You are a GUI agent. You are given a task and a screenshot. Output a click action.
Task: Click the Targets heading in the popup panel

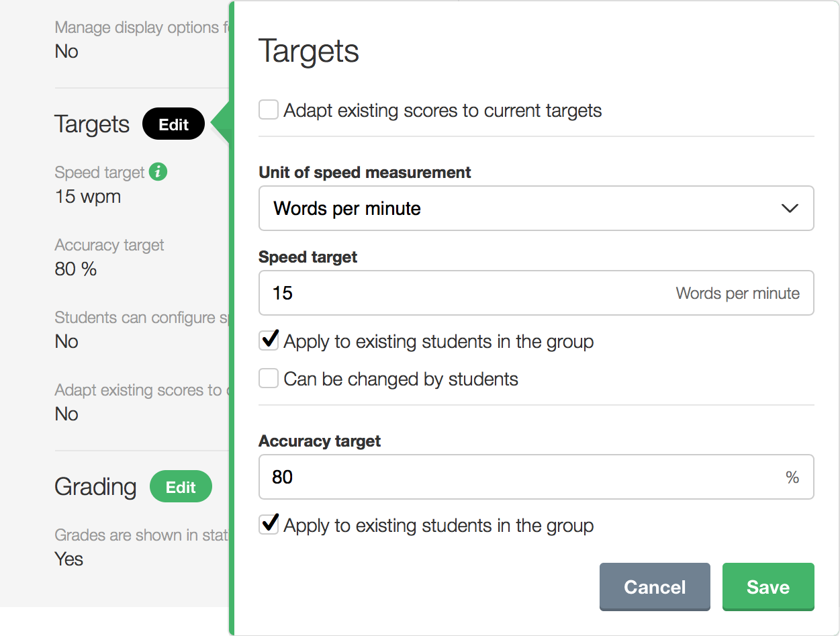(x=309, y=51)
